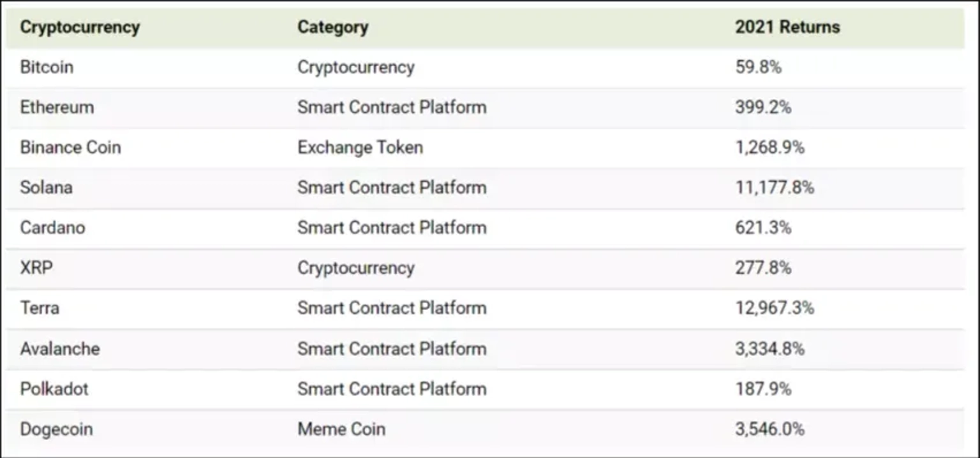Click the Category column header
The height and width of the screenshot is (458, 980).
pyautogui.click(x=332, y=27)
